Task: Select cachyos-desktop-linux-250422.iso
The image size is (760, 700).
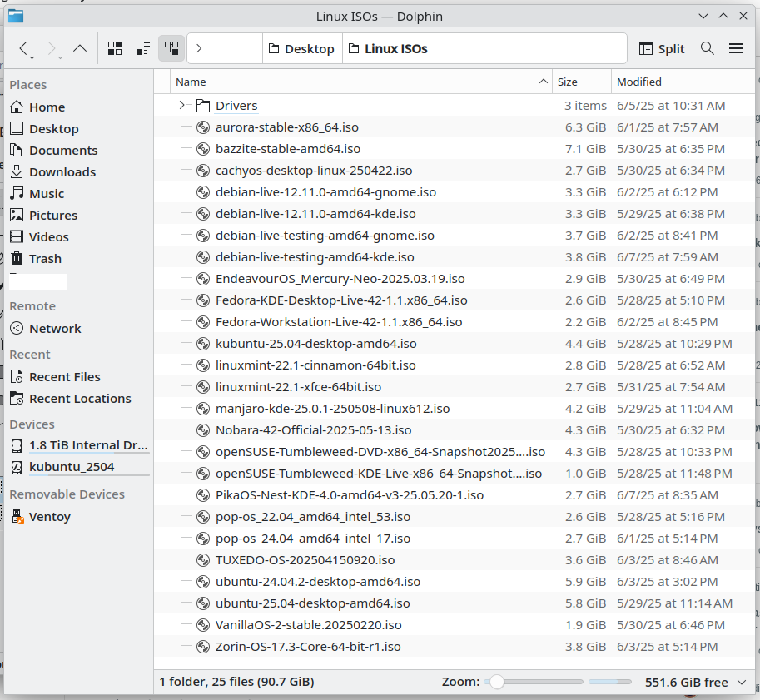Action: [x=314, y=171]
